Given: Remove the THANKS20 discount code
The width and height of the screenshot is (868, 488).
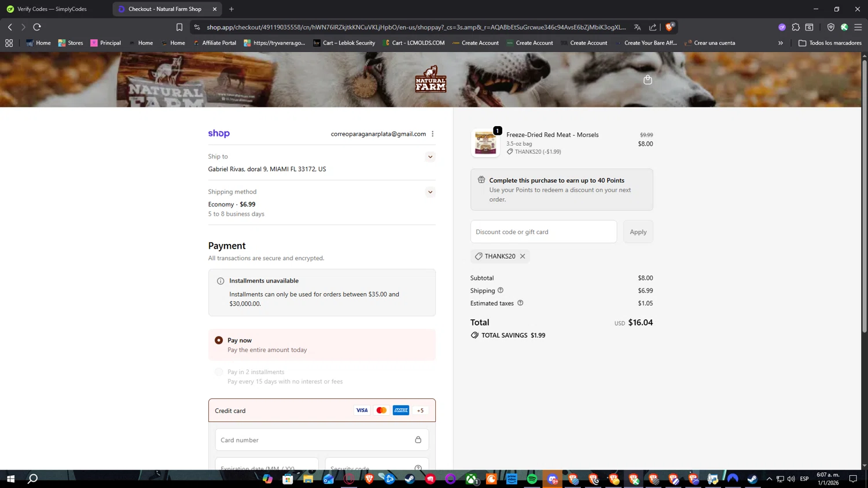Looking at the screenshot, I should pyautogui.click(x=523, y=256).
